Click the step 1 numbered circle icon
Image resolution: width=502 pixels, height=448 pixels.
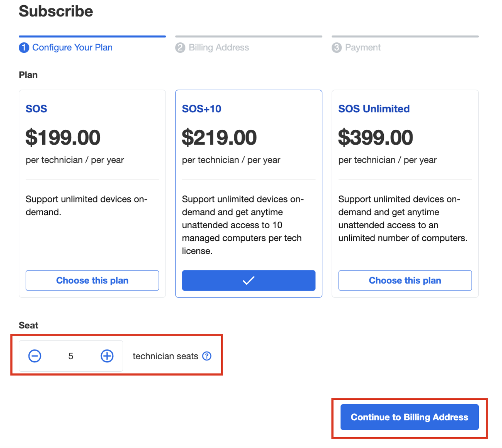(24, 48)
